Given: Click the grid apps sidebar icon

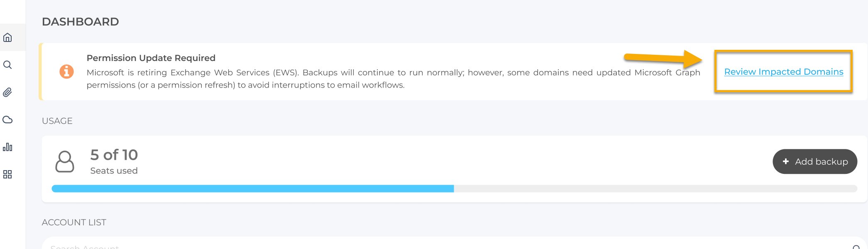Looking at the screenshot, I should point(7,174).
